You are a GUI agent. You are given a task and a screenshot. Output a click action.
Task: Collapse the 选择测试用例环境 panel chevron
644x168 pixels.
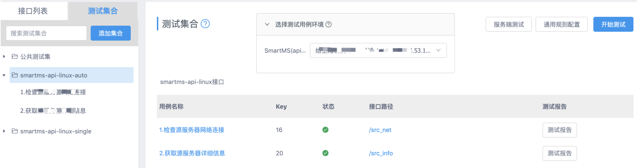click(x=267, y=24)
